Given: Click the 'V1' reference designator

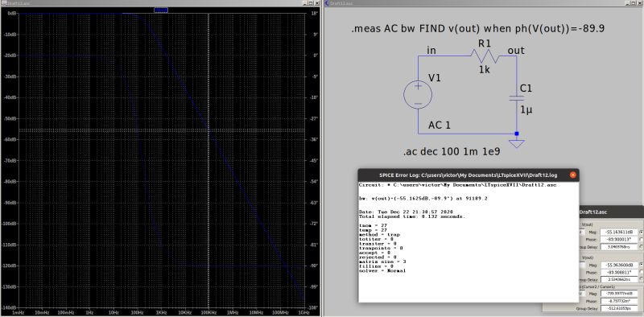Looking at the screenshot, I should (435, 78).
